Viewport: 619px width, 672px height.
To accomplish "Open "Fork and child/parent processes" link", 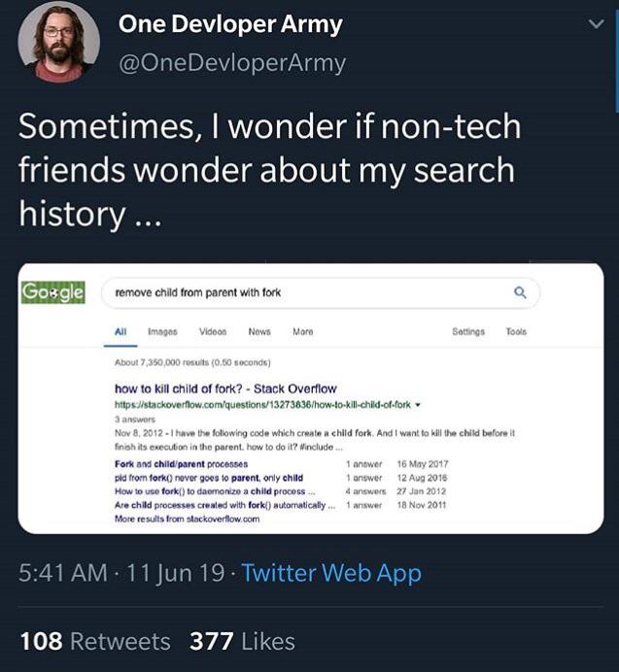I will click(x=181, y=464).
